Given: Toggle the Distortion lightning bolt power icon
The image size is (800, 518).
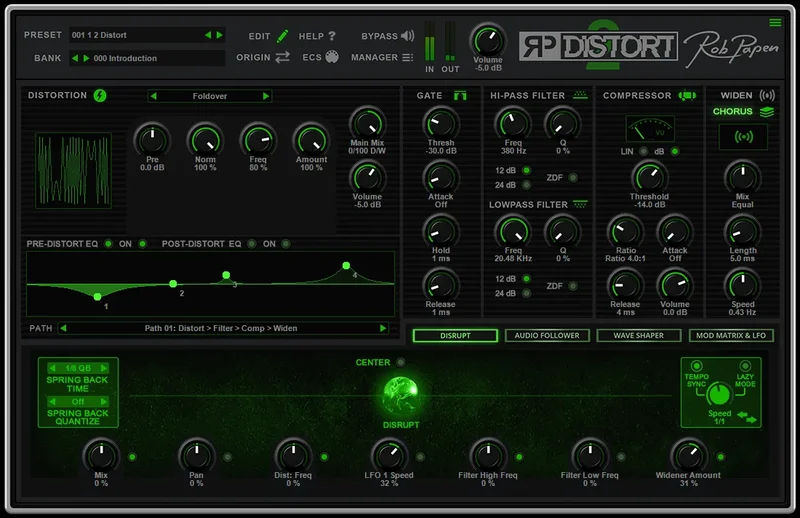Looking at the screenshot, I should click(x=100, y=95).
